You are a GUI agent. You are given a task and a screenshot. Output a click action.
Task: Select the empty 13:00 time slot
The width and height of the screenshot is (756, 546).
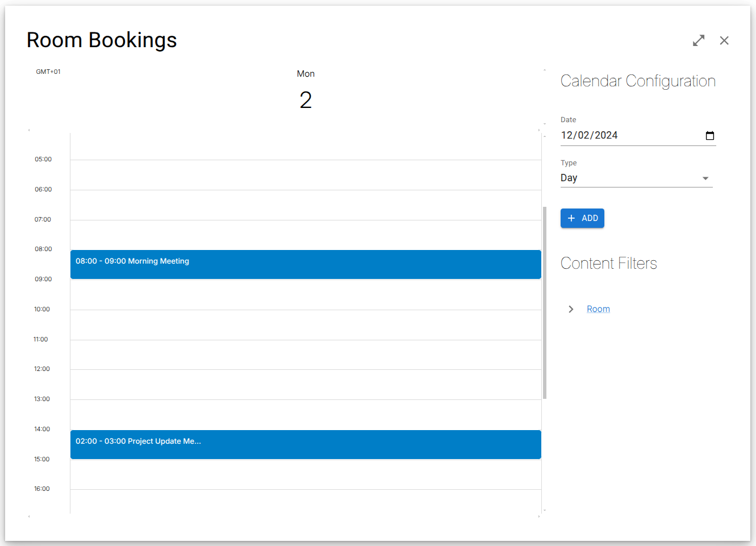pyautogui.click(x=306, y=415)
